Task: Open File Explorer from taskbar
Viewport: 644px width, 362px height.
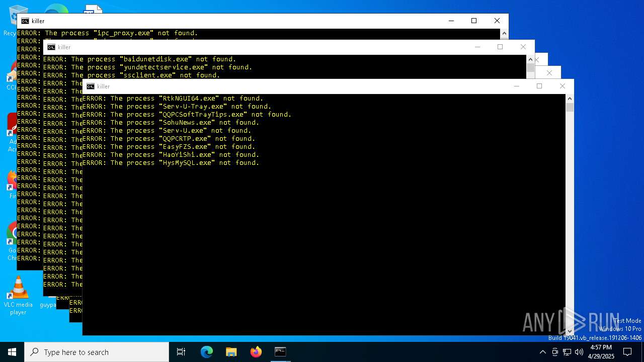Action: (x=231, y=352)
